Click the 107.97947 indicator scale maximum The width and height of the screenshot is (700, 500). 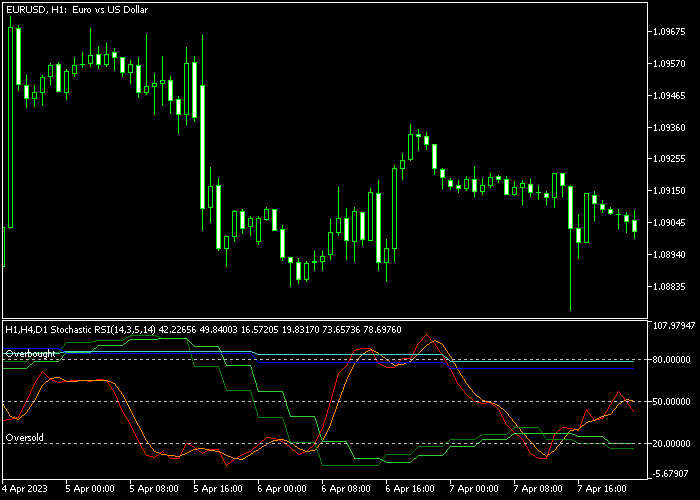click(x=674, y=325)
